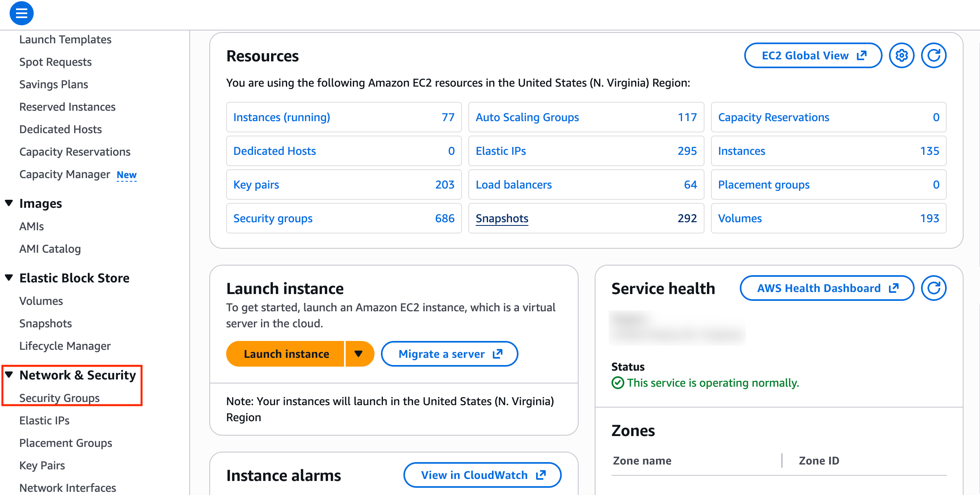Open Capacity Manager marked as New
The image size is (980, 495).
coord(65,174)
